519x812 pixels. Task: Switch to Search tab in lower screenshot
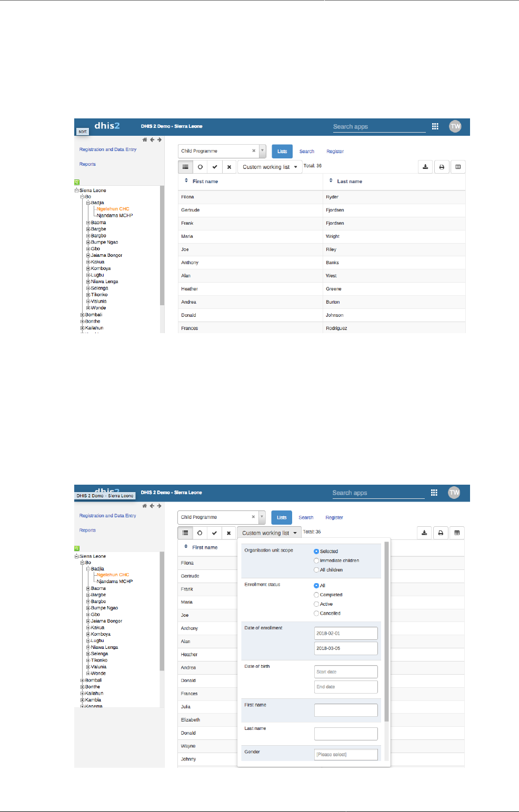tap(306, 518)
